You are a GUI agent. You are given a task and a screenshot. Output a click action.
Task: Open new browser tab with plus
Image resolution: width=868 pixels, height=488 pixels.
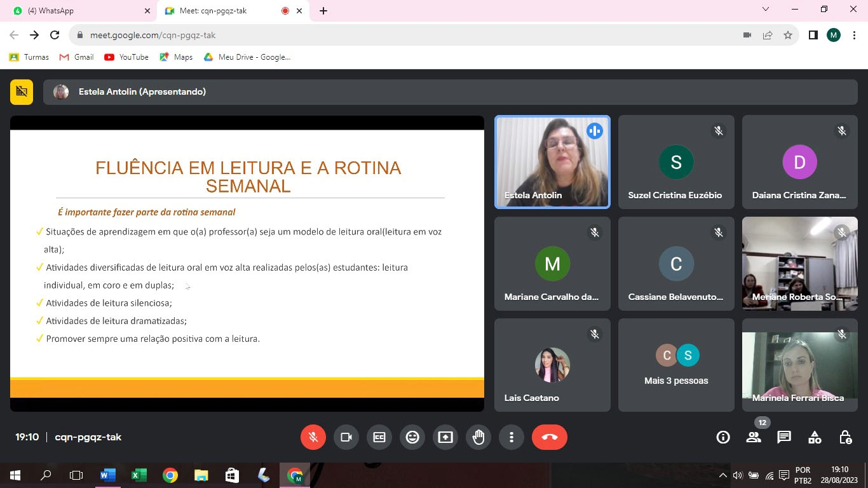[323, 11]
